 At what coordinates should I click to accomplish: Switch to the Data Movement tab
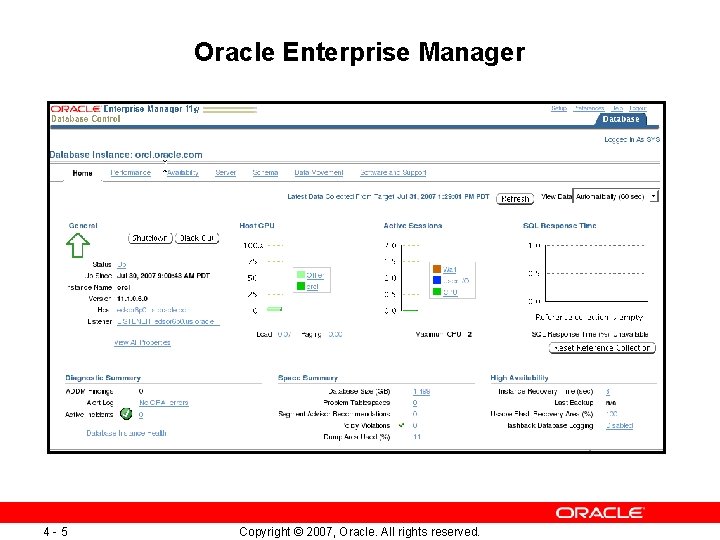pyautogui.click(x=319, y=173)
